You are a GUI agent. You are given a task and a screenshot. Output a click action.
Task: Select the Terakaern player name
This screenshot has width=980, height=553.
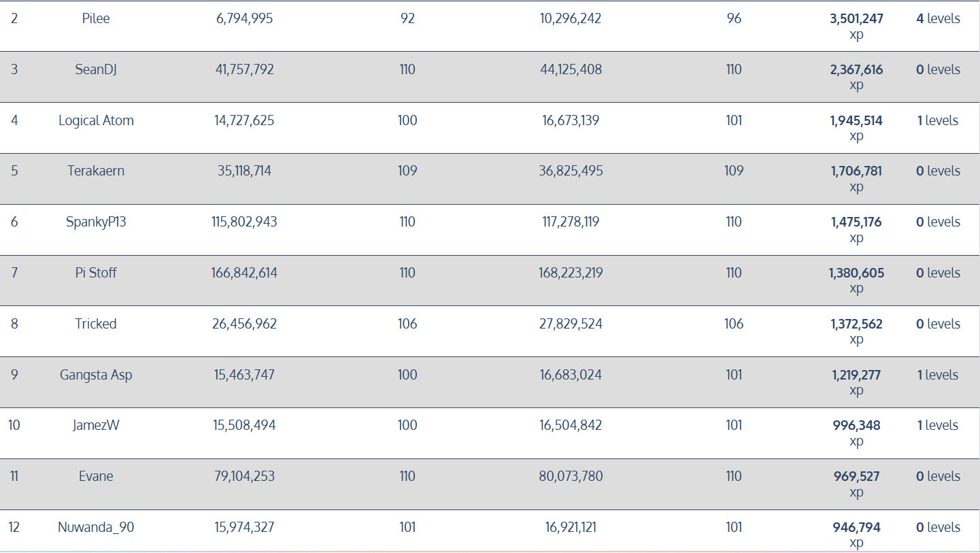click(96, 171)
